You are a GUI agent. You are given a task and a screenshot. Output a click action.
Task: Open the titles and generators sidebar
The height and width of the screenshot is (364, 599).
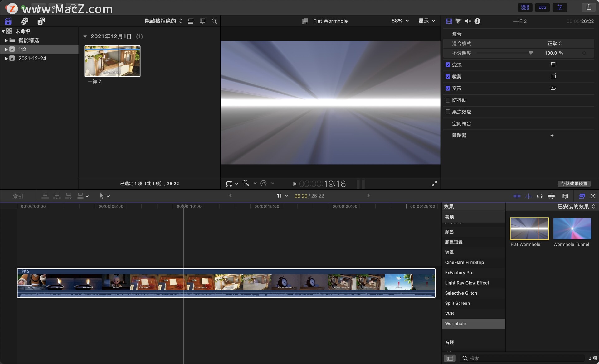(x=41, y=21)
